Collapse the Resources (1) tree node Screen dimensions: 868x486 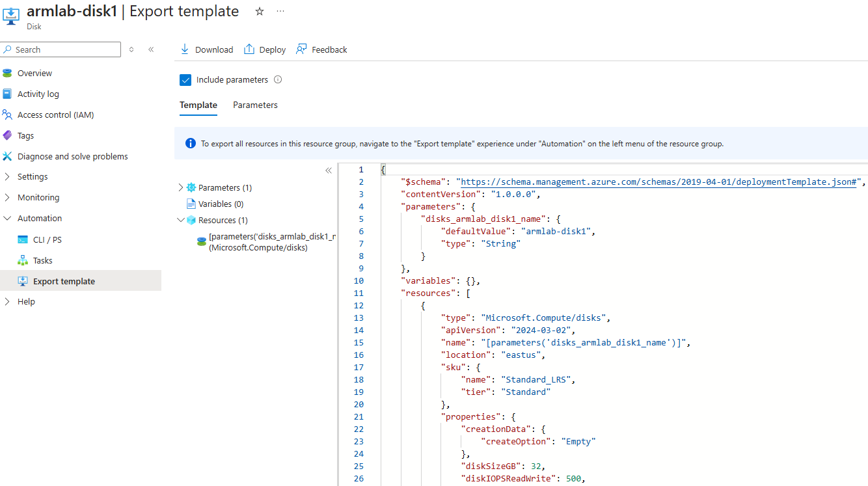(x=181, y=221)
